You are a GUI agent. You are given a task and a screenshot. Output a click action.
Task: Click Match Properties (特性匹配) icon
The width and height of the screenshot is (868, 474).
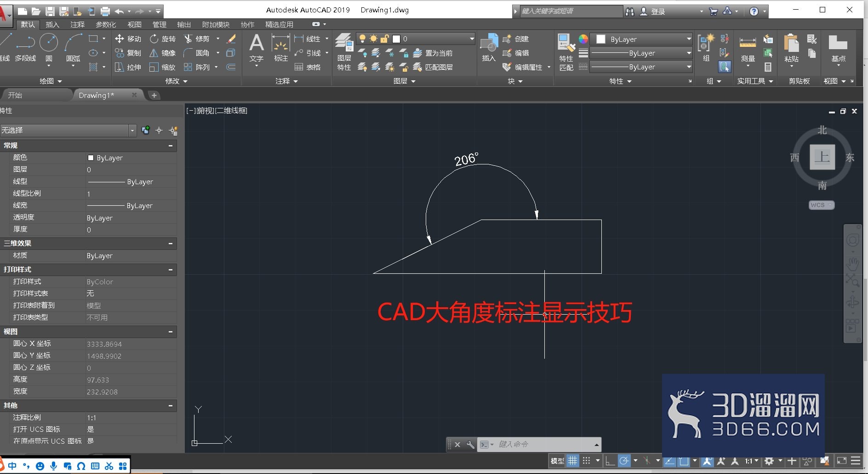566,52
